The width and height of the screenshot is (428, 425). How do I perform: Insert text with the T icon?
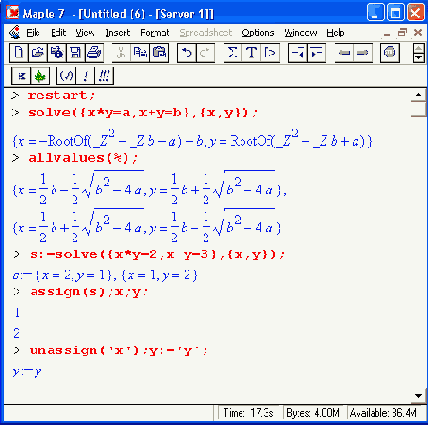[251, 53]
